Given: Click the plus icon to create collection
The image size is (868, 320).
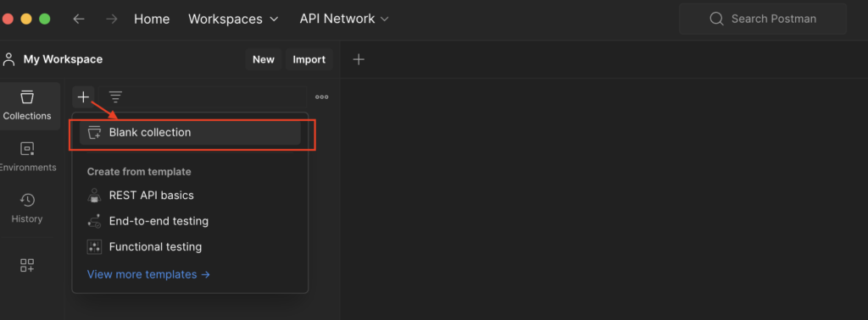Looking at the screenshot, I should coord(83,97).
